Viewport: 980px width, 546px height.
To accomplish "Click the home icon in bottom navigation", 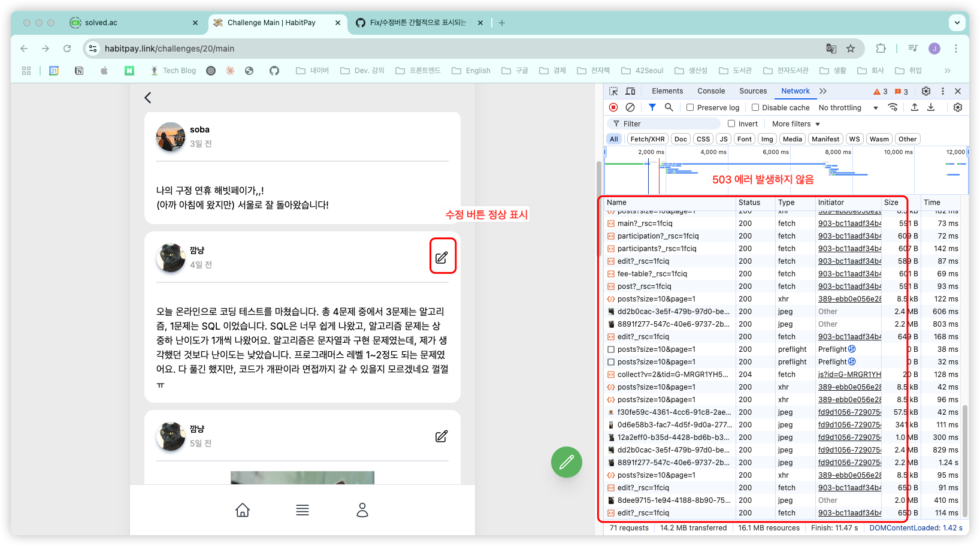I will click(243, 510).
